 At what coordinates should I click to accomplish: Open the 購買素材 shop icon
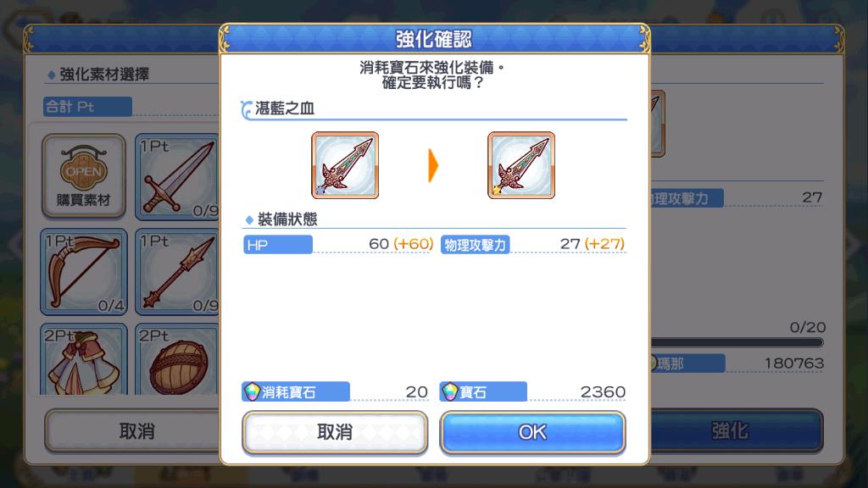(84, 175)
